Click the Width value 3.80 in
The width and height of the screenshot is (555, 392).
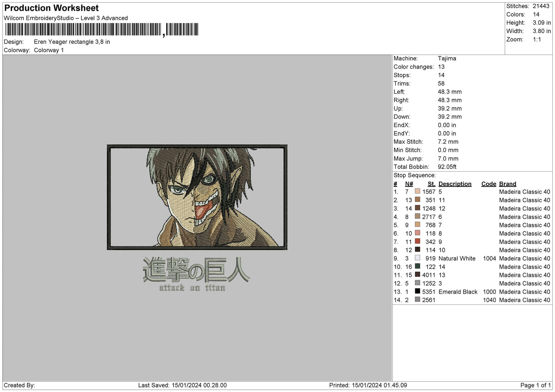542,31
